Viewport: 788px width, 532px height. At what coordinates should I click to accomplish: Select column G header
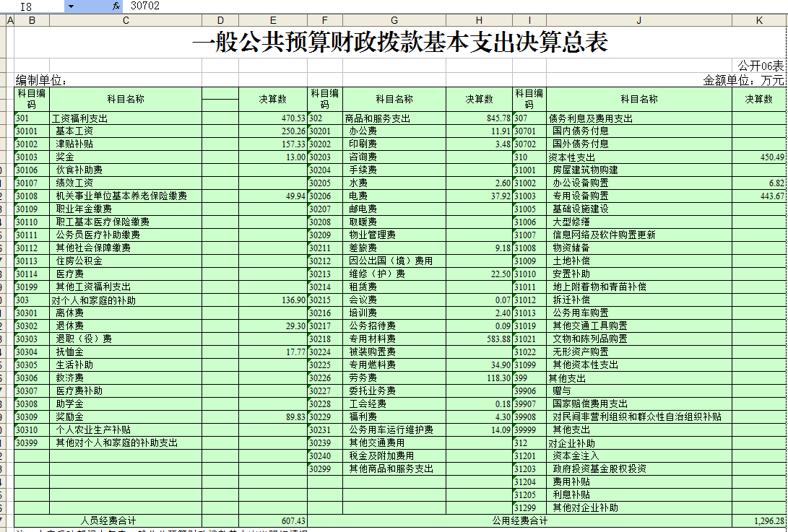click(394, 20)
